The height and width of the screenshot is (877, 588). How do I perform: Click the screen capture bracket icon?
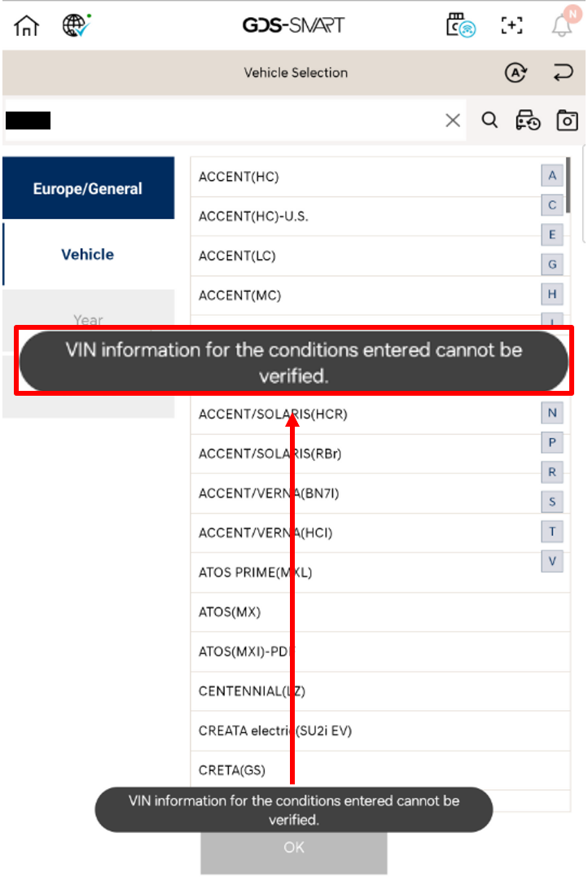511,25
